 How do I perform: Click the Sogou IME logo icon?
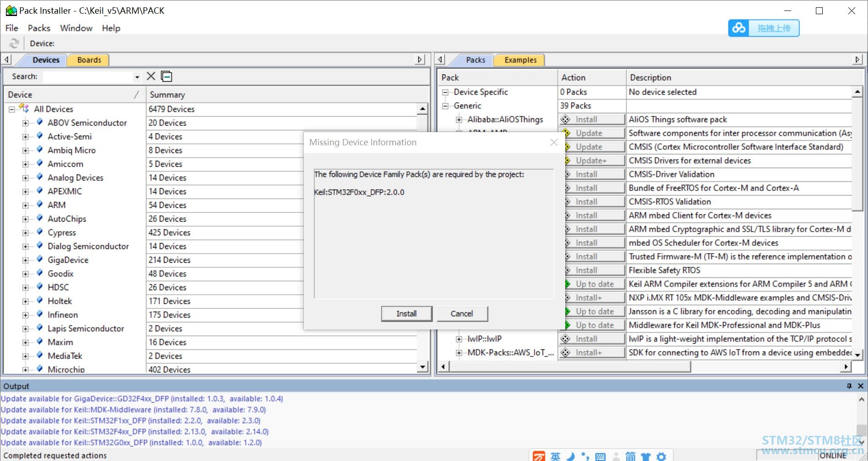tap(539, 456)
